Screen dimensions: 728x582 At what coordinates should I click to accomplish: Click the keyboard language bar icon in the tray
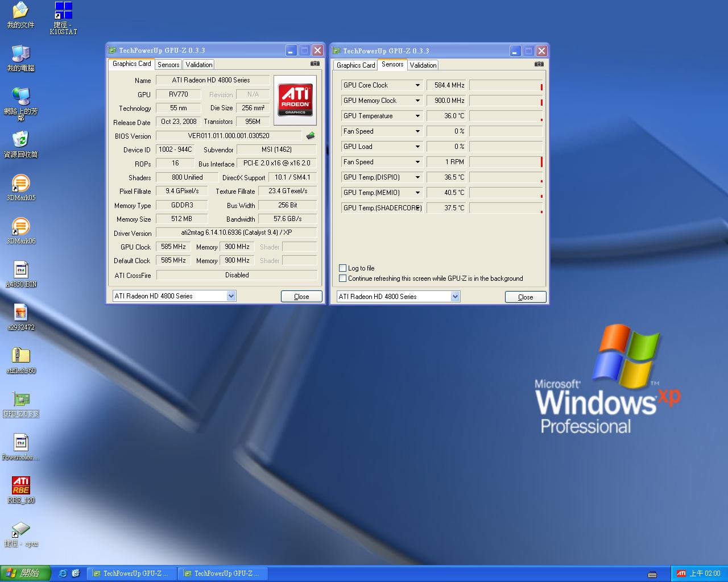click(x=652, y=574)
